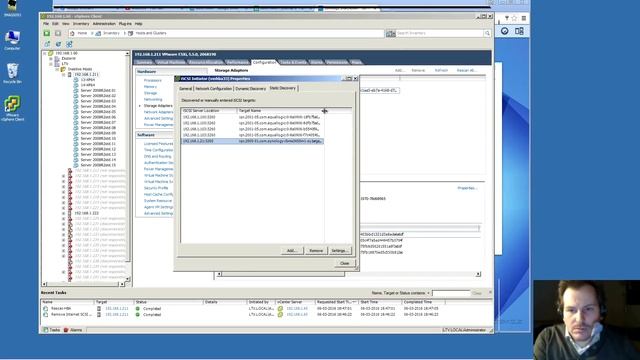640x360 pixels.
Task: Click the Properties link in the details pane
Action: 467,188
